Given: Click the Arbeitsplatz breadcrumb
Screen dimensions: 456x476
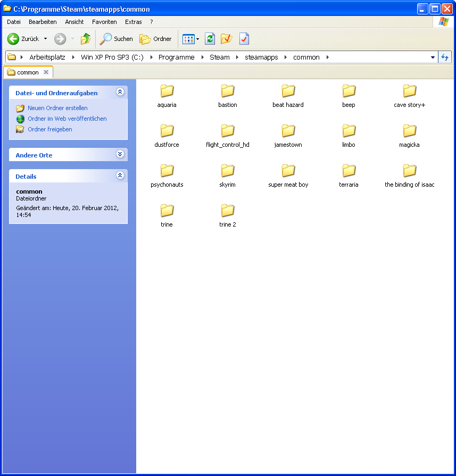Looking at the screenshot, I should click(x=47, y=57).
